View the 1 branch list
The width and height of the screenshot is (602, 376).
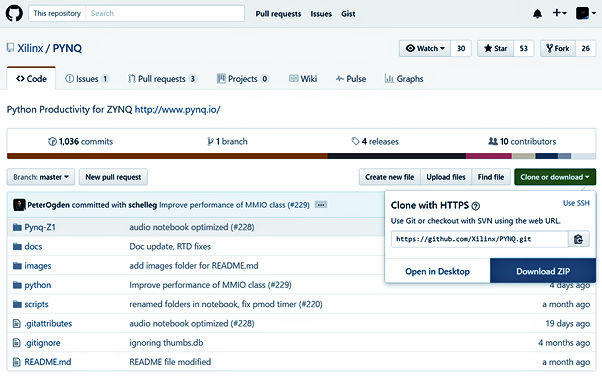tap(227, 141)
